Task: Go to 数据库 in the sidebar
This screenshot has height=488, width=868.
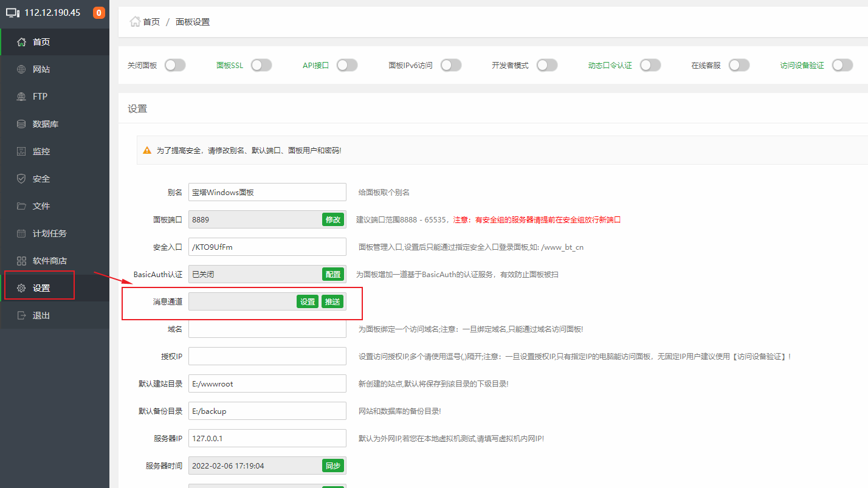Action: [x=55, y=124]
